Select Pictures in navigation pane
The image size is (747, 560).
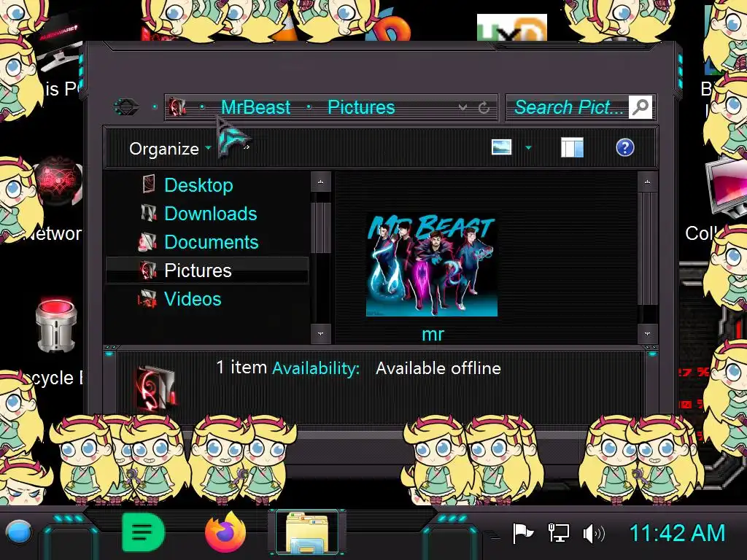pyautogui.click(x=206, y=271)
